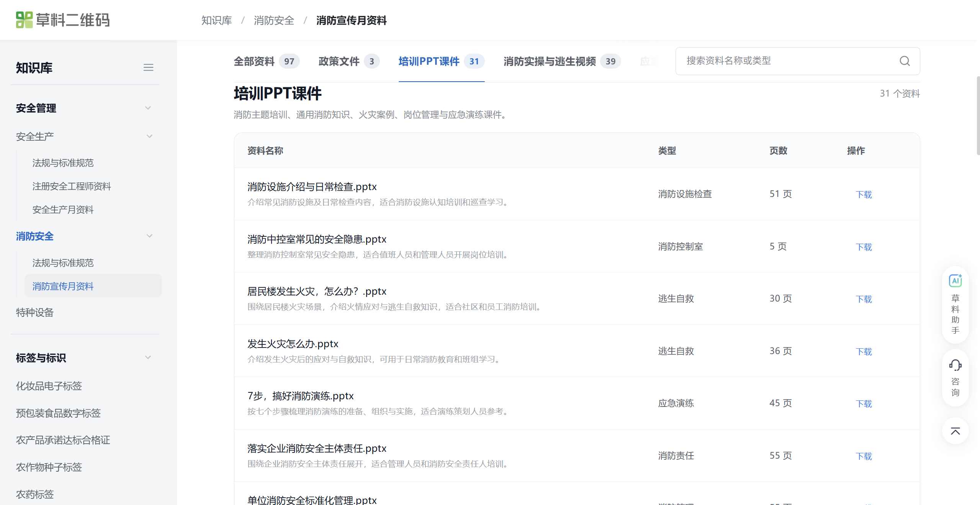
Task: Switch to the 全部资料 tab
Action: click(267, 61)
